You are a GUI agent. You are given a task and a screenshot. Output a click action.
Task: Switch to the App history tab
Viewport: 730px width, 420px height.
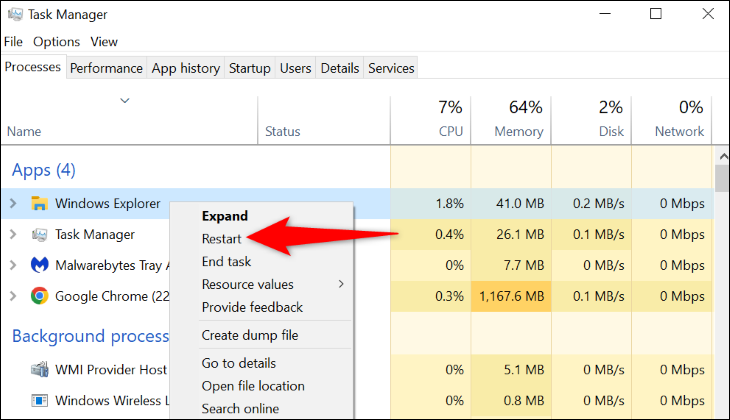pyautogui.click(x=186, y=68)
